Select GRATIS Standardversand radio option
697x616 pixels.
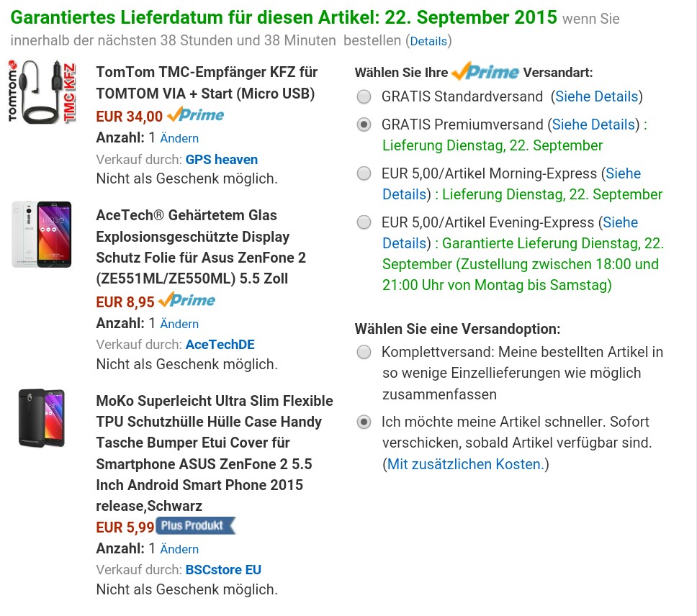(x=364, y=96)
